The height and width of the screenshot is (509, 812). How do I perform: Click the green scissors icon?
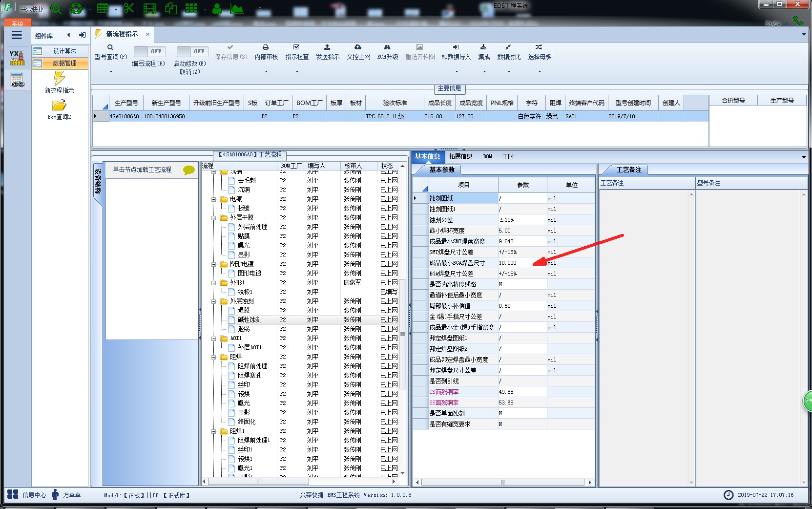129,8
